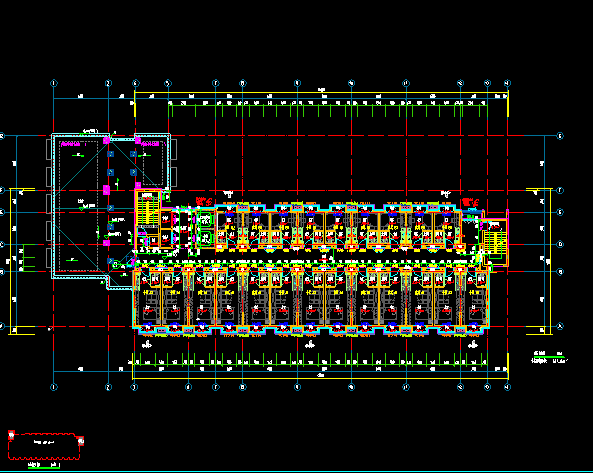
Task: Select the green title underline below the key plan
Action: (x=44, y=468)
